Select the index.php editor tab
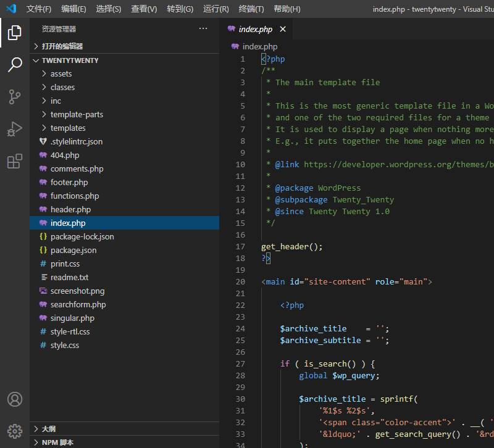The image size is (494, 448). click(255, 29)
